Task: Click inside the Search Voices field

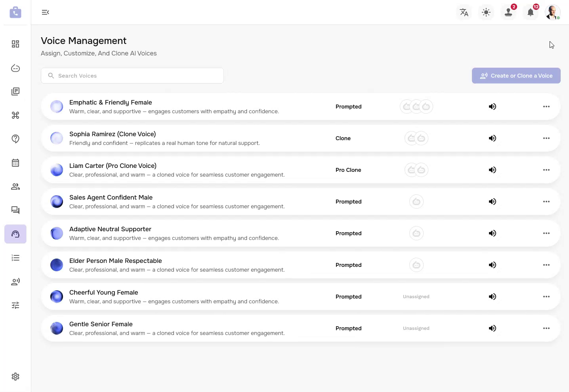Action: 132,76
